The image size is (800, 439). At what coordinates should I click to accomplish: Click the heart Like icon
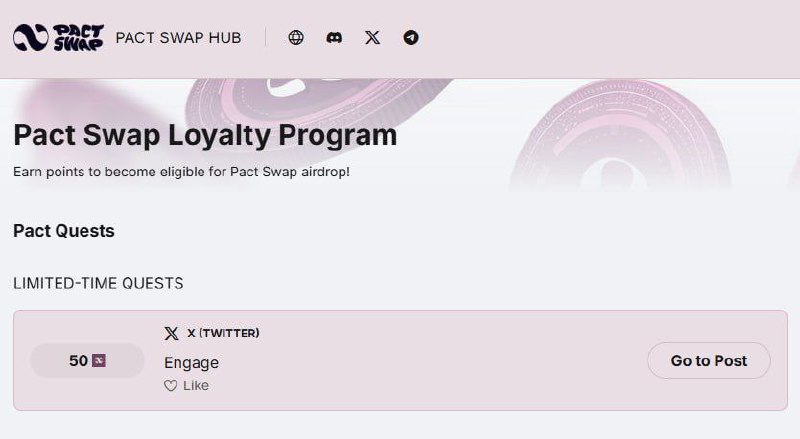click(170, 386)
